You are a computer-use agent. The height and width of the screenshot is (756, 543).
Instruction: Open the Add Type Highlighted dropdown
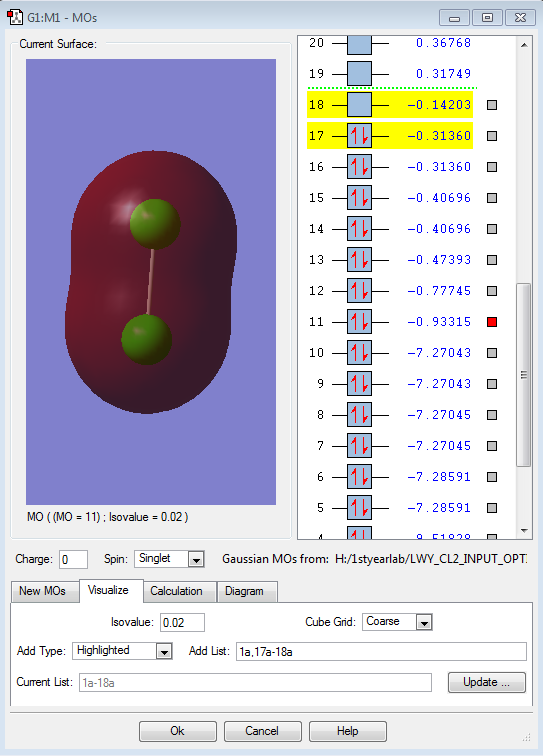164,651
